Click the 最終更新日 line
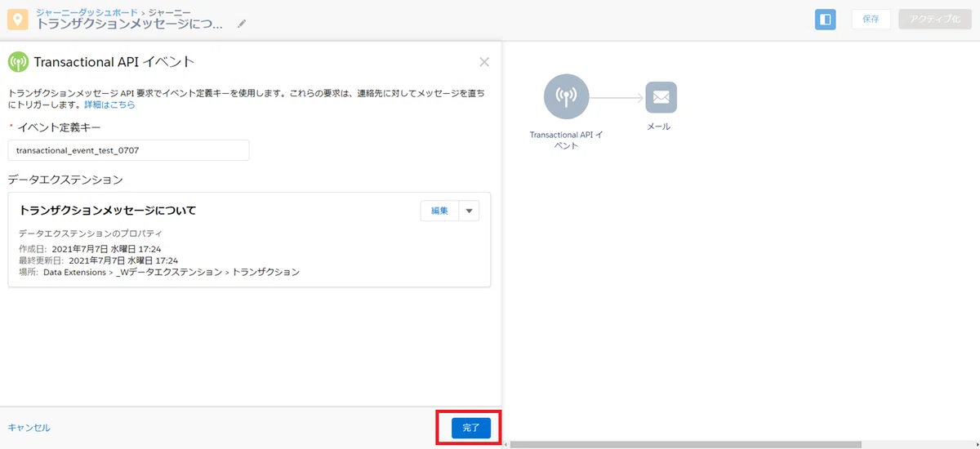The height and width of the screenshot is (449, 980). coord(99,260)
